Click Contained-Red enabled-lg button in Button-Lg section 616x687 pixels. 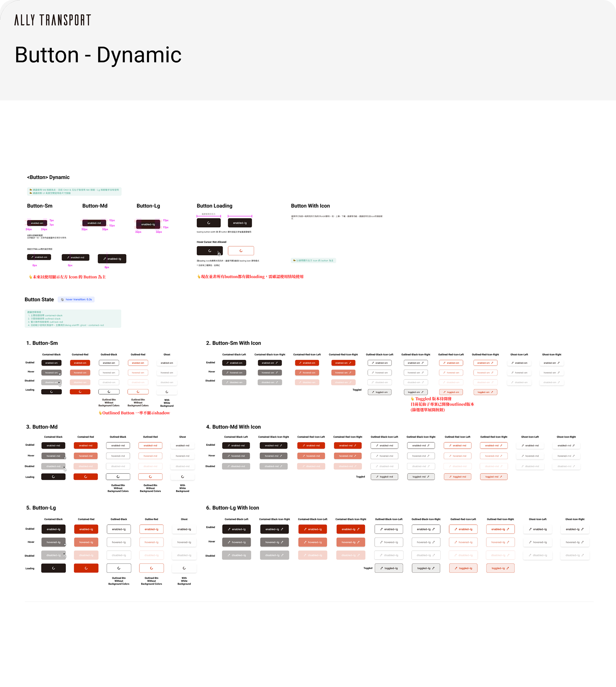(86, 529)
